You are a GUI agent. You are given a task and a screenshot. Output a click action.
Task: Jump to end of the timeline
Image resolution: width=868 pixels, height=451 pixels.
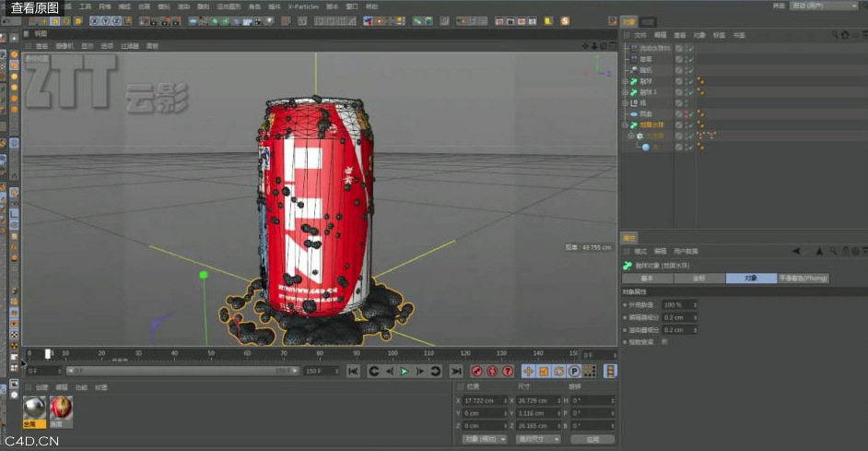coord(456,371)
